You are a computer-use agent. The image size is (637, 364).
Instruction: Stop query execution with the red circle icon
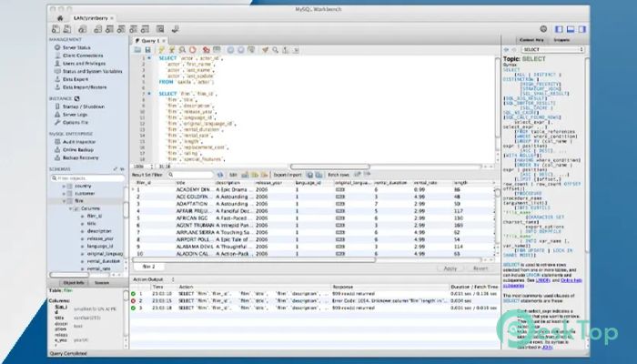[x=193, y=50]
